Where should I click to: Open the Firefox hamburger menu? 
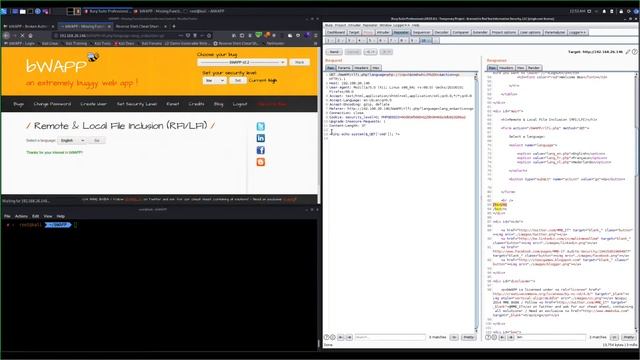pyautogui.click(x=315, y=36)
